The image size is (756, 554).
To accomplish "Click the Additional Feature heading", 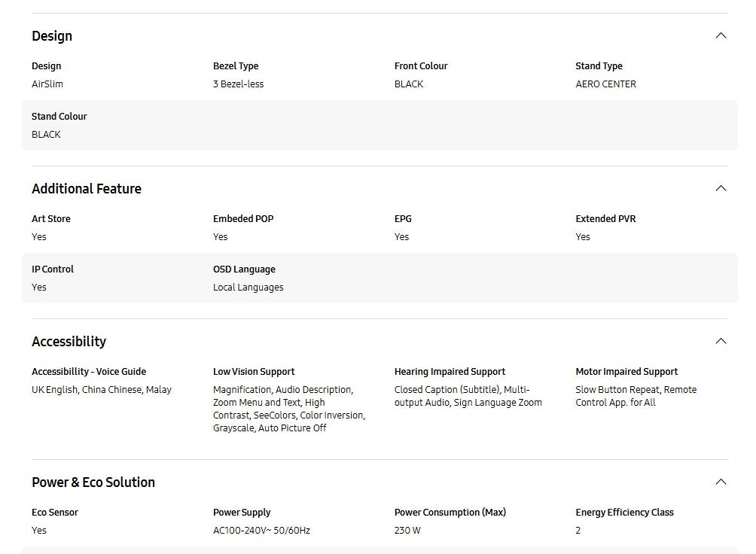I will click(x=87, y=189).
